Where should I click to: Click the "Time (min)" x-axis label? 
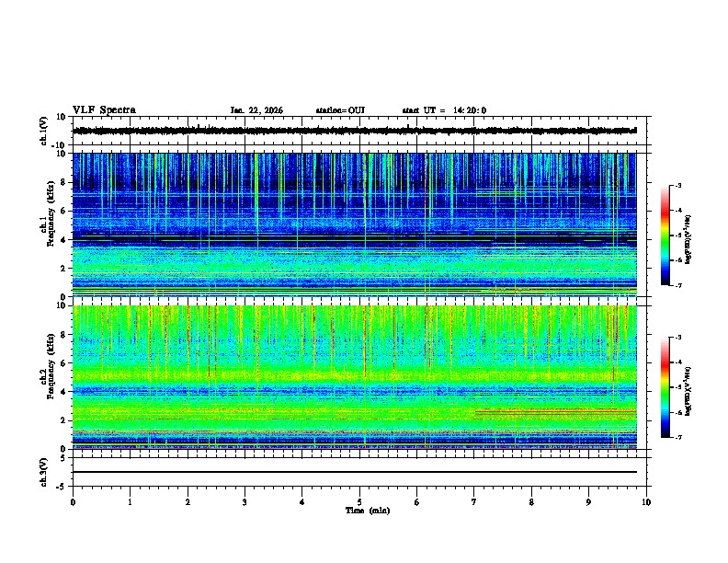368,511
